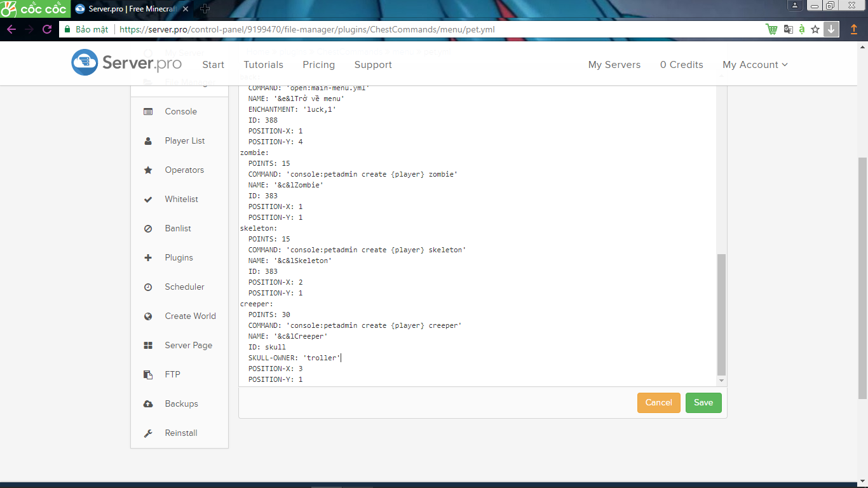Select the Create World globe icon
868x488 pixels.
point(148,316)
